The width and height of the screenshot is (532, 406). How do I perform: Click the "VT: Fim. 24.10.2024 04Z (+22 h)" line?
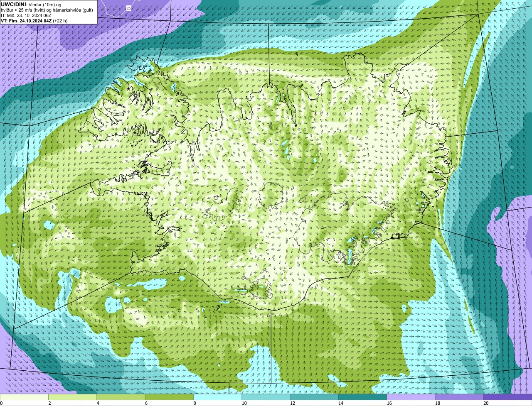click(x=34, y=20)
